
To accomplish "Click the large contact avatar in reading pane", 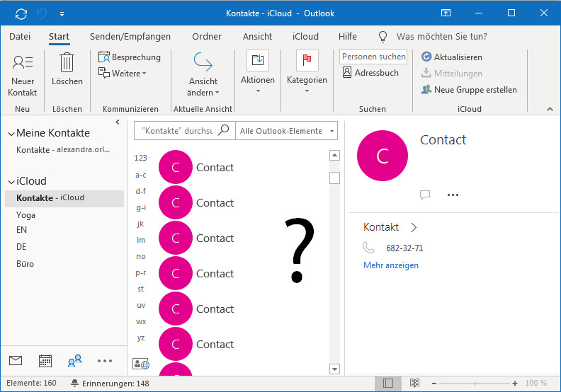I will point(382,156).
